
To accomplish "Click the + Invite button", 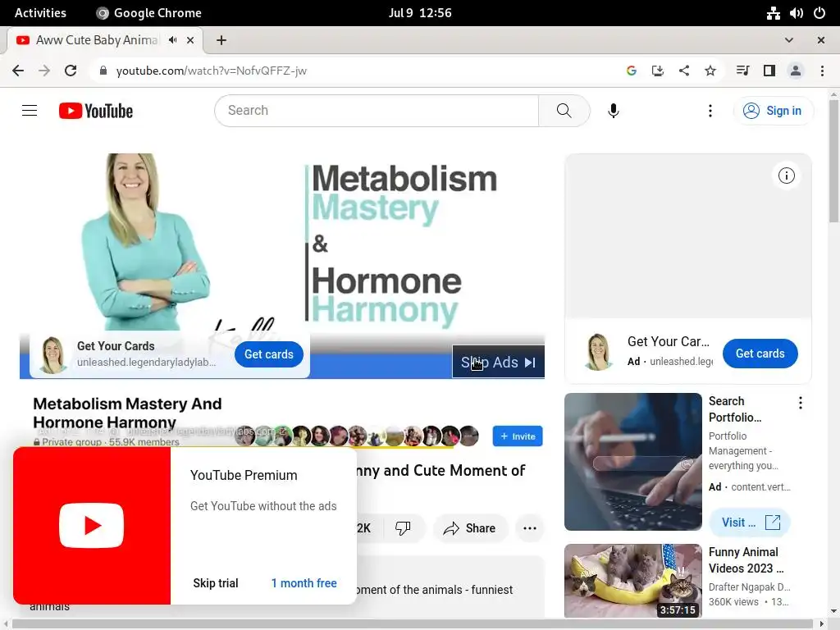I will 518,436.
